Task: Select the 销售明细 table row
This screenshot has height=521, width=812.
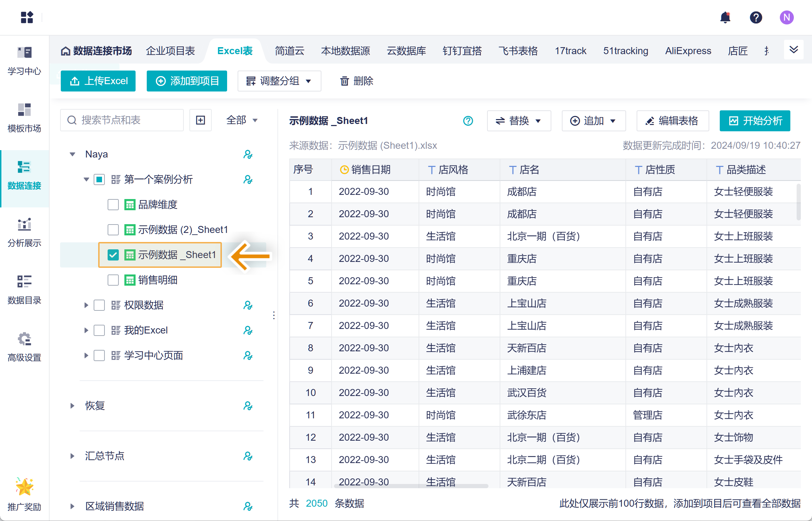Action: point(163,280)
